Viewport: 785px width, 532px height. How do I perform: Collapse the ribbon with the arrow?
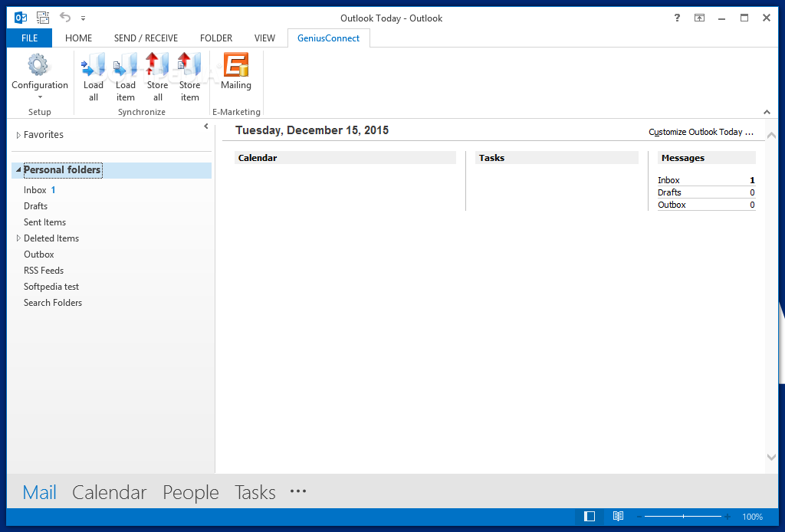pyautogui.click(x=767, y=112)
